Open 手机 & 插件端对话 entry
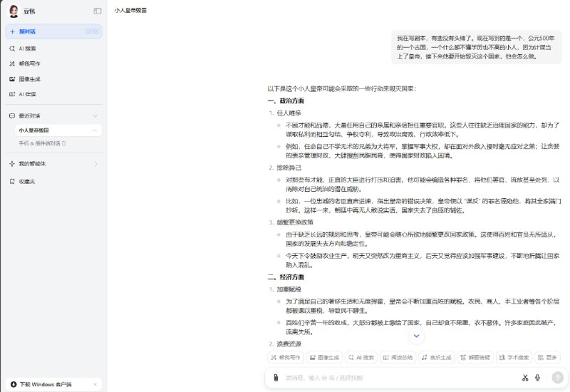 point(42,143)
